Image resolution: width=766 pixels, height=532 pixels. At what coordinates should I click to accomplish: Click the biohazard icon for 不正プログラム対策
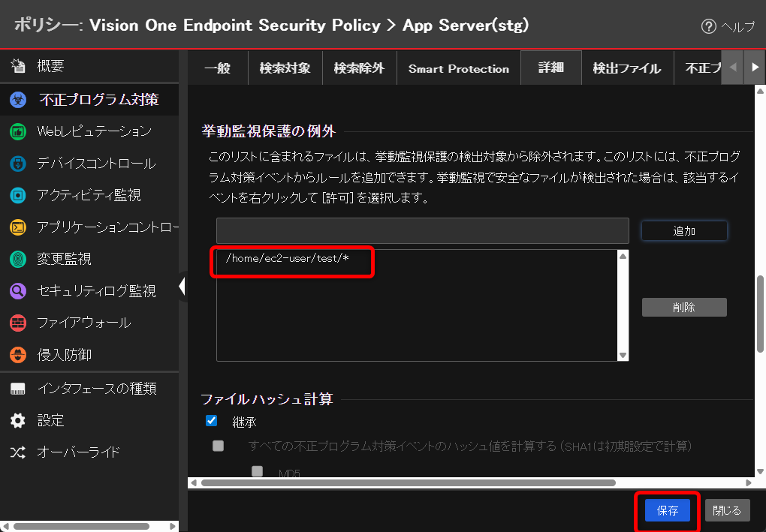tap(18, 100)
